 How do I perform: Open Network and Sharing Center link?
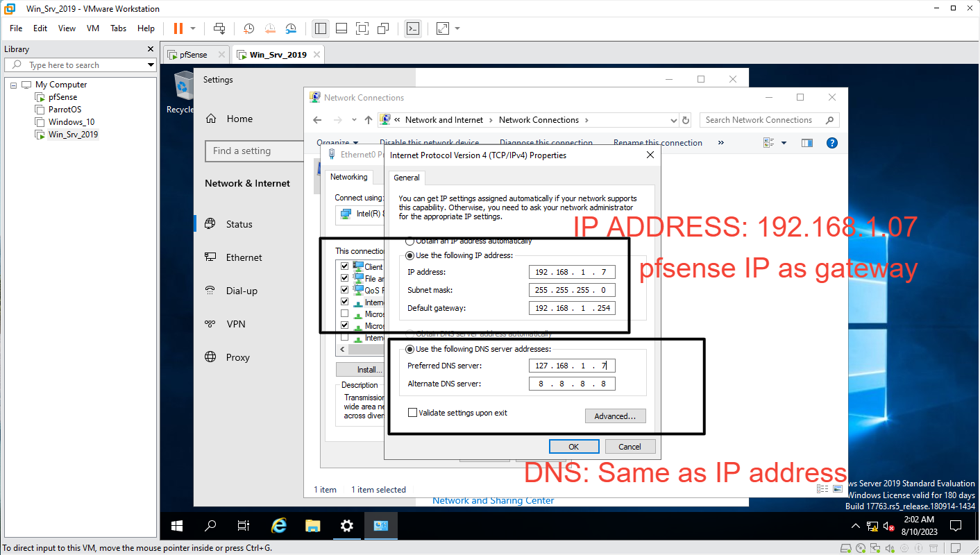coord(493,500)
